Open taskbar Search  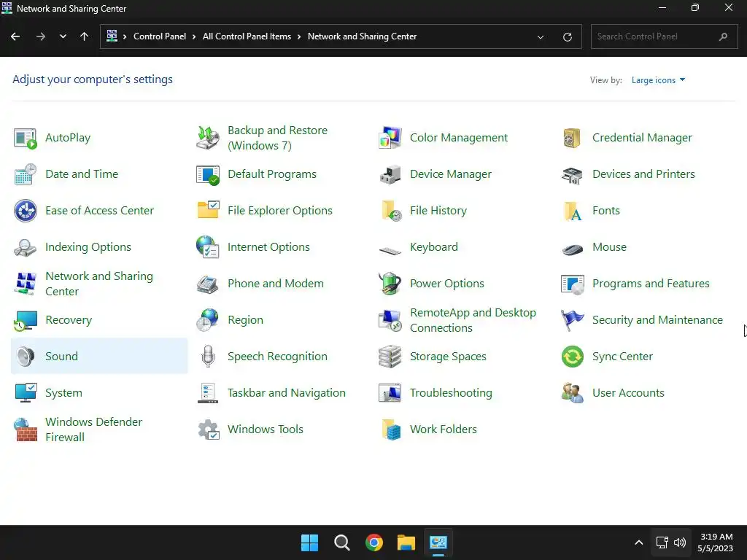coord(341,542)
